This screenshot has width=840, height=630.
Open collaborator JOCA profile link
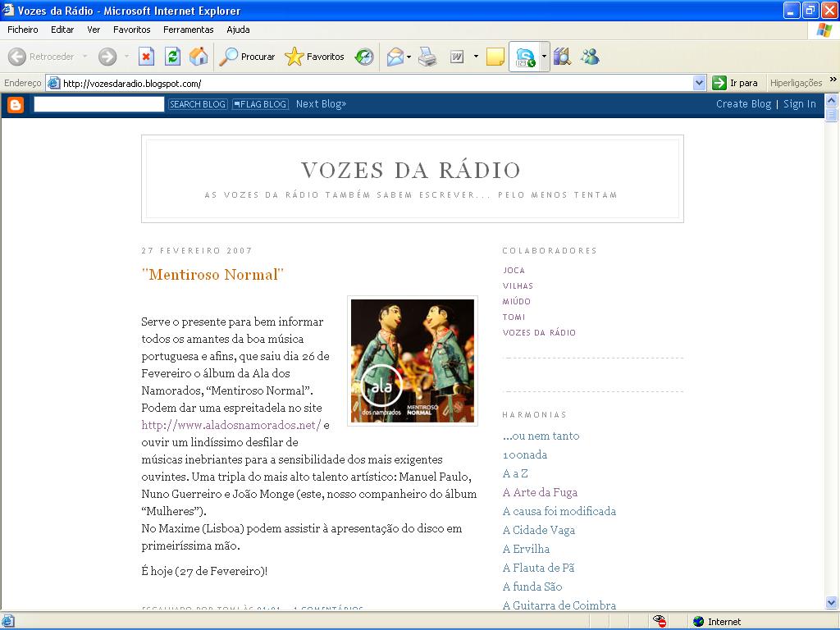pos(514,271)
